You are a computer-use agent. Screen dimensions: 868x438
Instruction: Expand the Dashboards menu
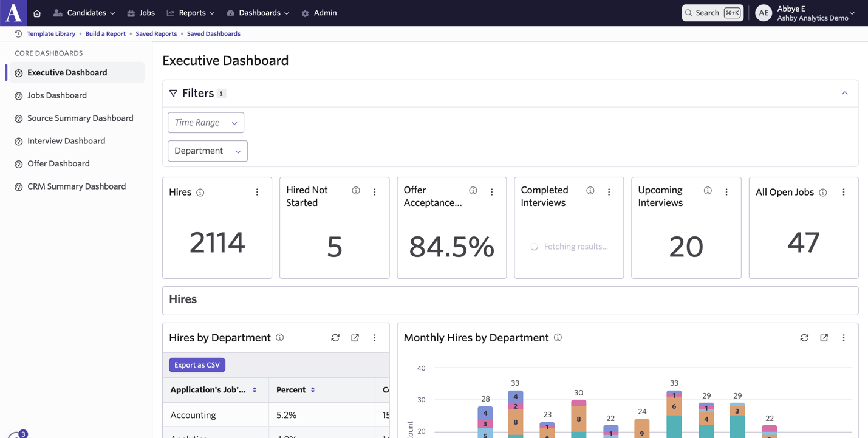tap(258, 13)
